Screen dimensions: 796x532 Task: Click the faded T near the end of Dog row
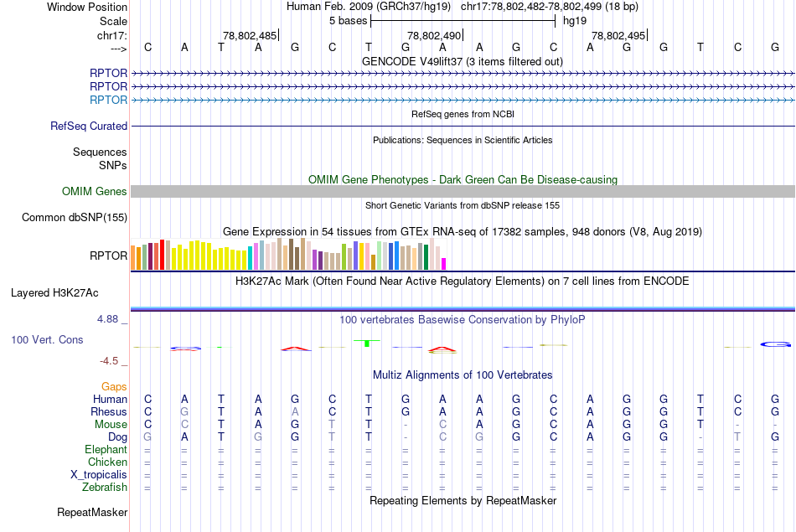[737, 437]
